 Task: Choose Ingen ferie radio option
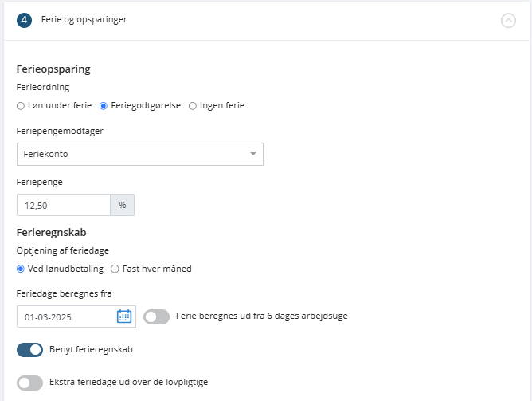click(x=193, y=106)
